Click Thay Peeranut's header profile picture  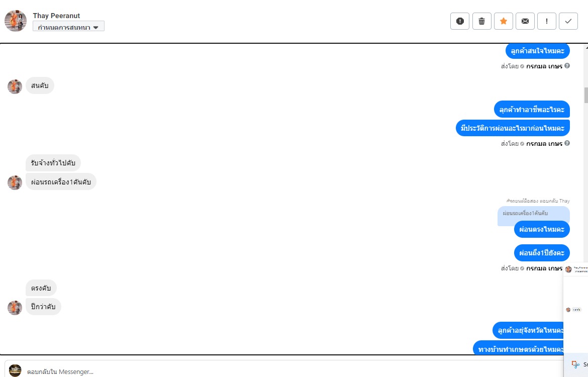click(x=16, y=21)
